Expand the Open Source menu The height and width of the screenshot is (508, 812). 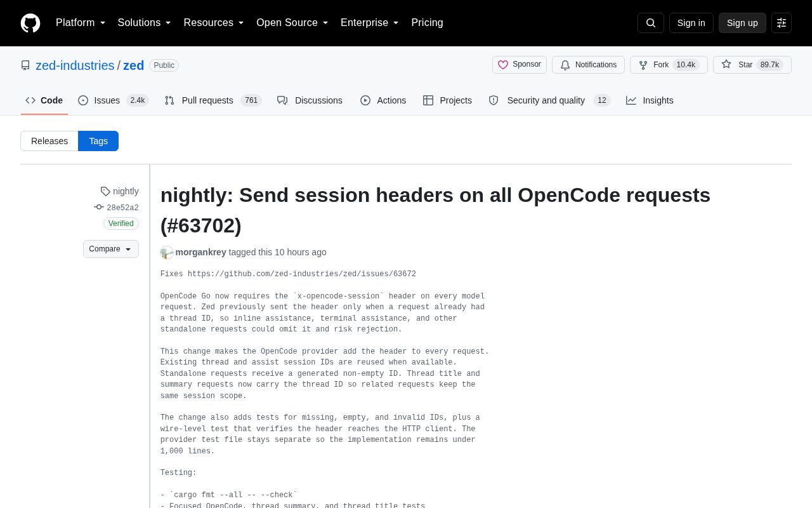click(x=292, y=23)
